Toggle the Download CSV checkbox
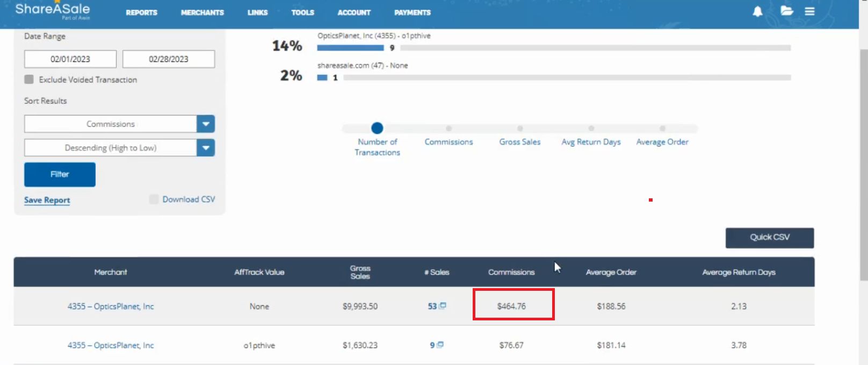Image resolution: width=868 pixels, height=365 pixels. pos(154,199)
